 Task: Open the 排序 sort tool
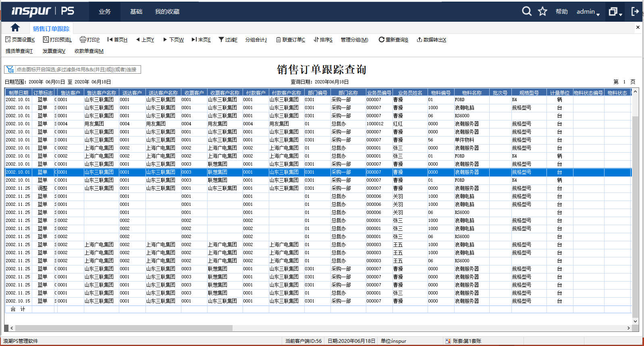(x=323, y=39)
